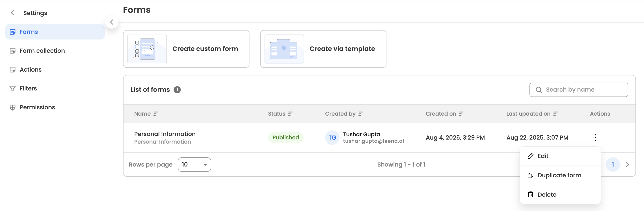
Task: Click the back arrow beside Settings
Action: [13, 13]
